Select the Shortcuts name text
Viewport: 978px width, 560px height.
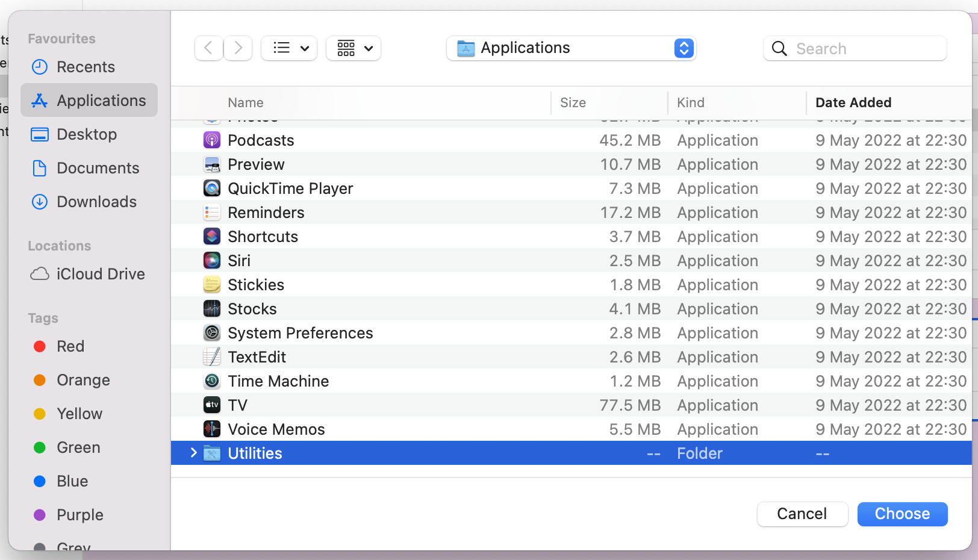263,237
